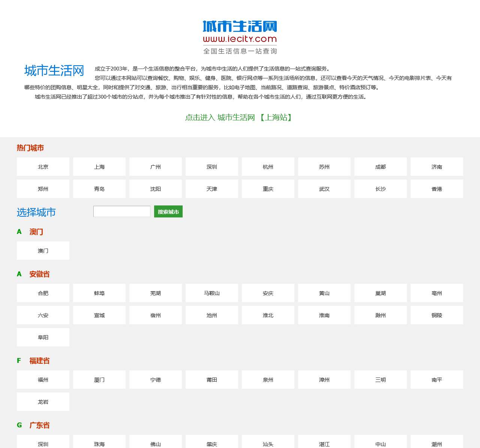
Task: Click the 福建省 province heading
Action: [39, 361]
